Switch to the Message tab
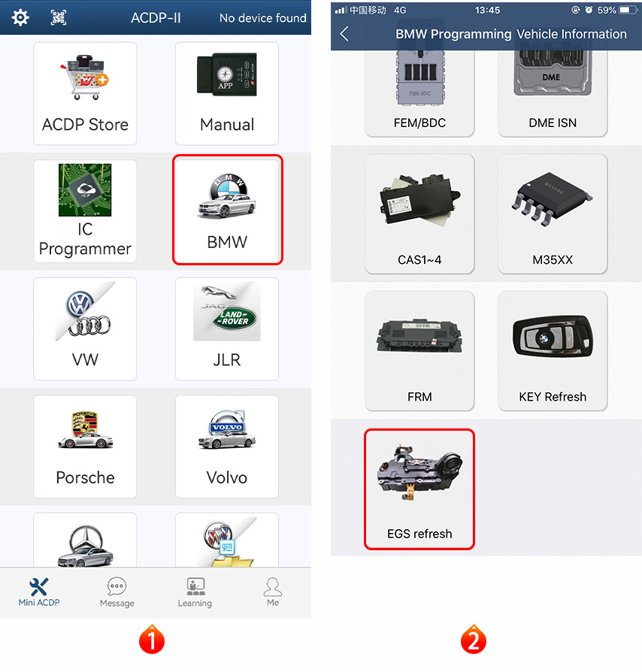Viewport: 642px width, 672px height. coord(117,593)
